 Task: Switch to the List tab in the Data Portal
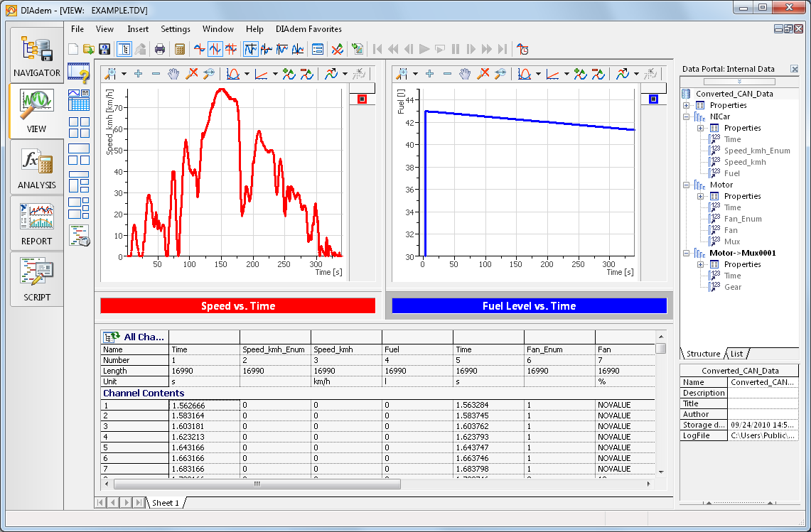point(738,353)
